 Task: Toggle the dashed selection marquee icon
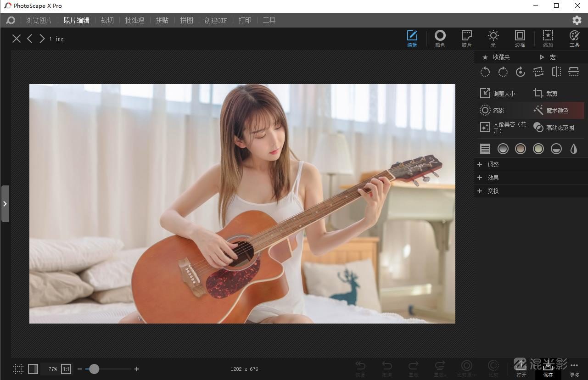pos(18,369)
